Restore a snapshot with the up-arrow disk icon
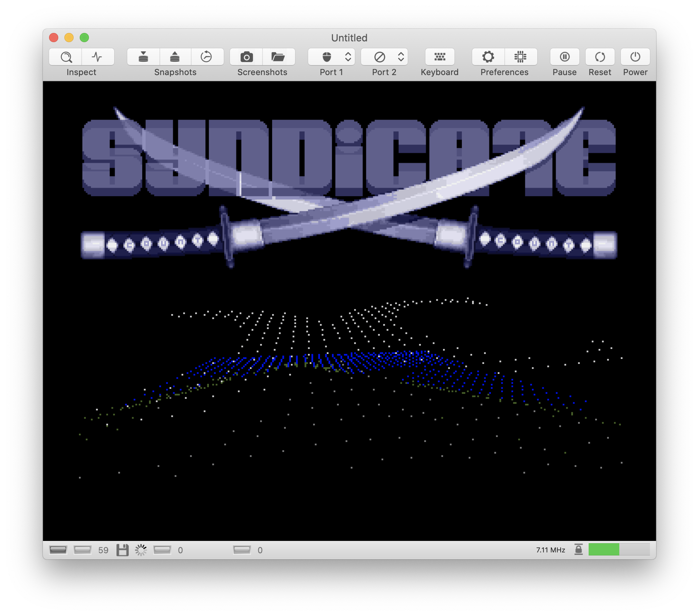Image resolution: width=699 pixels, height=616 pixels. pos(175,57)
